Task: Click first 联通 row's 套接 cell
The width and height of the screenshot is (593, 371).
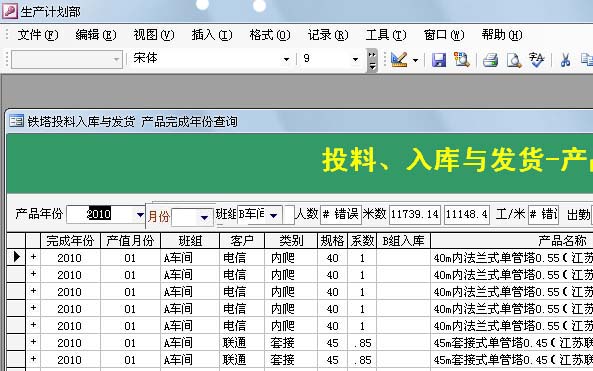Action: pos(291,343)
